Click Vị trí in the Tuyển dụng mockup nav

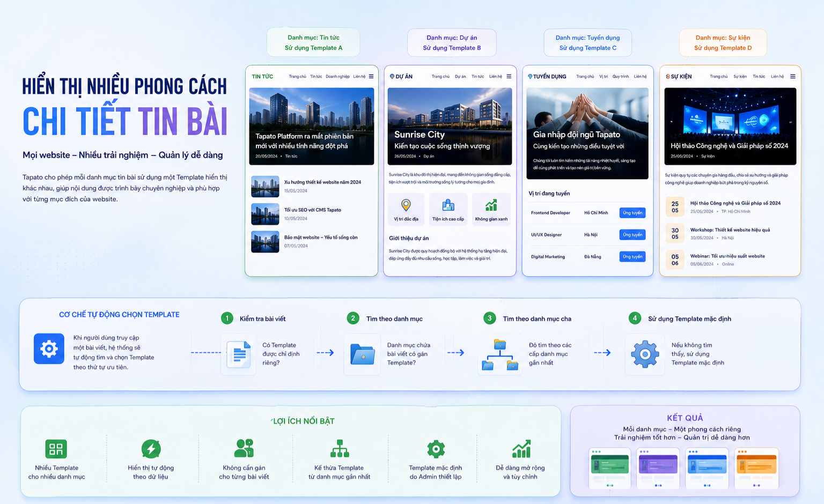[604, 76]
